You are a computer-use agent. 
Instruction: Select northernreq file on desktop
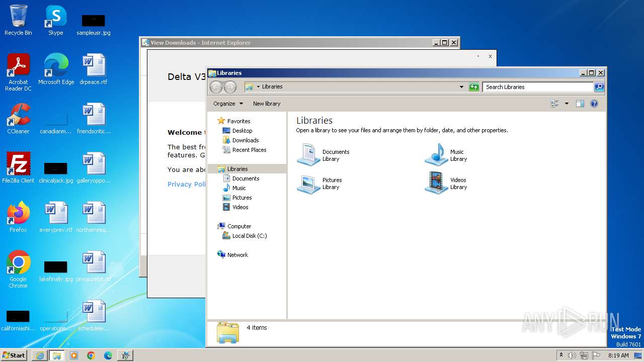tap(94, 217)
